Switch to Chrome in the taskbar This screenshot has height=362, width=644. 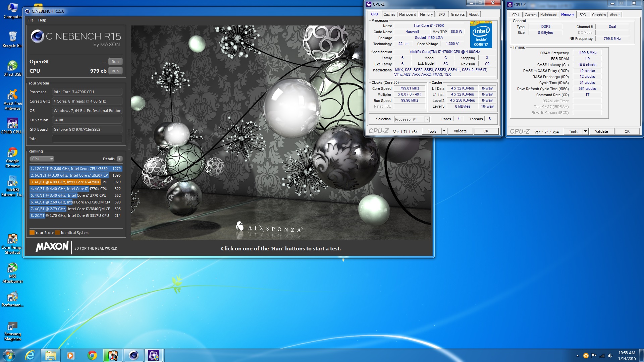click(x=92, y=355)
